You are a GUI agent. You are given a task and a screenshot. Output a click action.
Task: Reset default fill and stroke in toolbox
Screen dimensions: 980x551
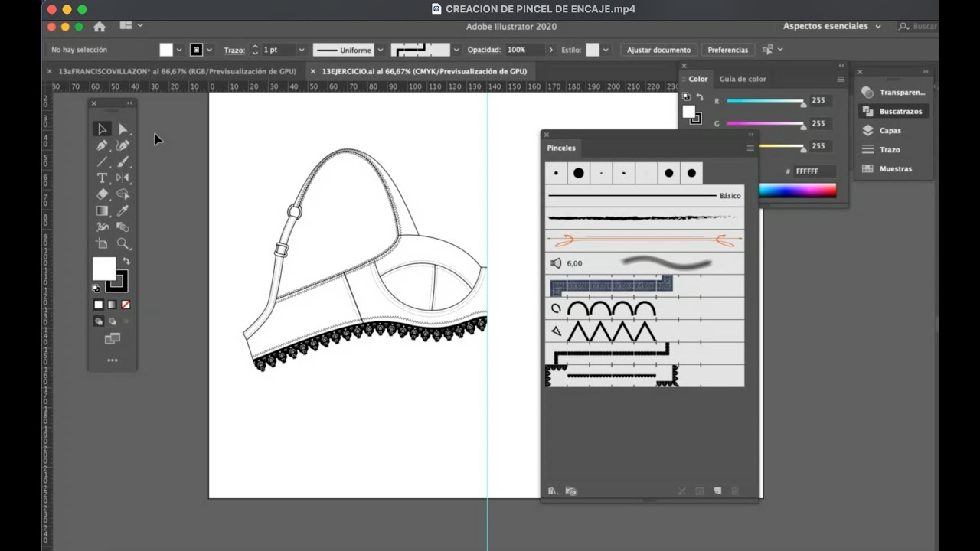[96, 289]
